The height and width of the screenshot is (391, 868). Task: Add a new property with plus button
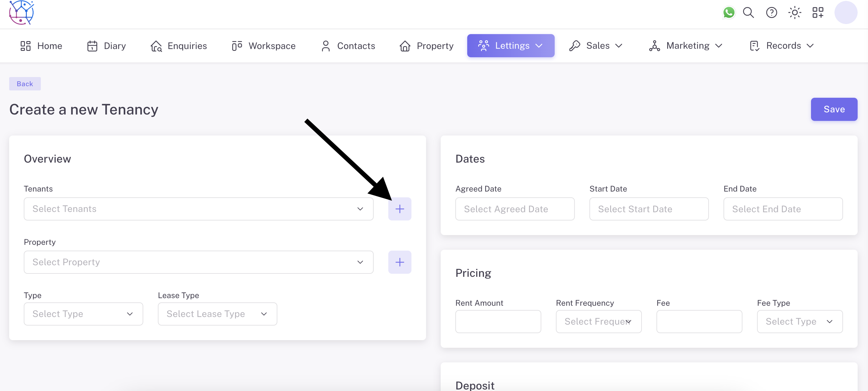coord(400,262)
